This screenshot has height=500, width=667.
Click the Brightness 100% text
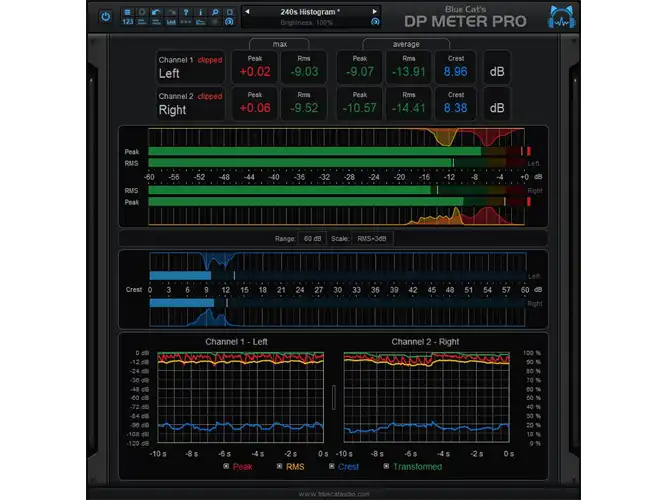pos(306,23)
